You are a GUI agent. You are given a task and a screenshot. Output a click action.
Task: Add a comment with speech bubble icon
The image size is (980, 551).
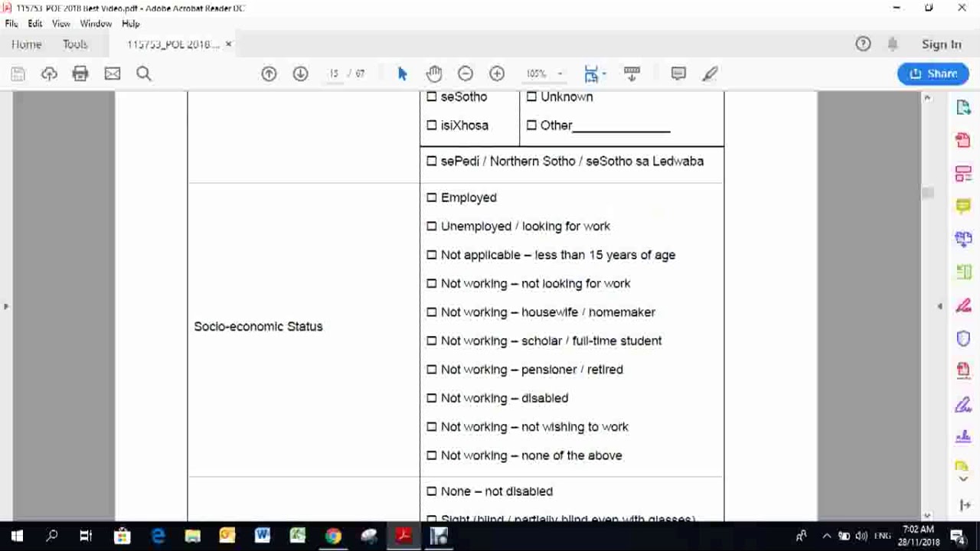point(678,73)
